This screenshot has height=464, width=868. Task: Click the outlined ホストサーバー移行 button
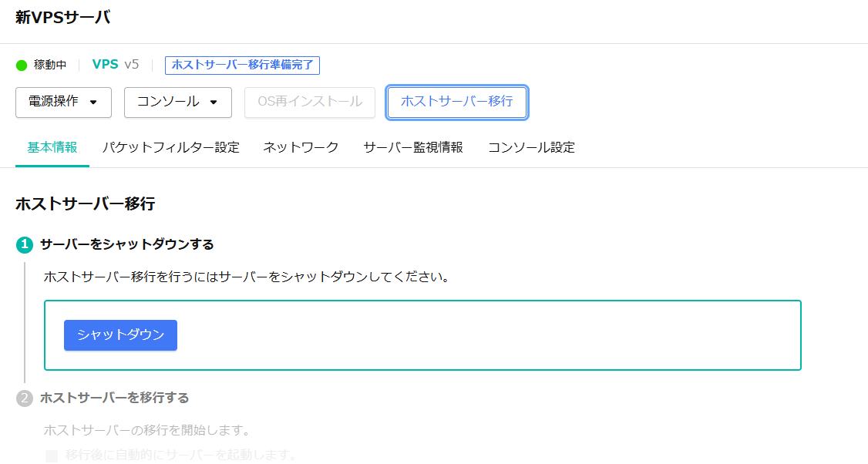point(456,103)
